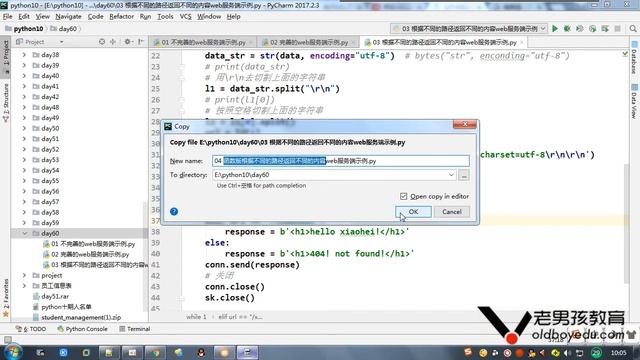640x360 pixels.
Task: Click the stop run icon in toolbar
Action: 618,29
